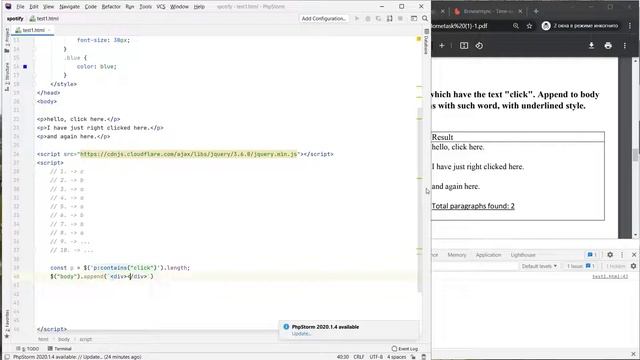Screen dimensions: 640x360
Task: Open the Event Log
Action: pos(405,349)
